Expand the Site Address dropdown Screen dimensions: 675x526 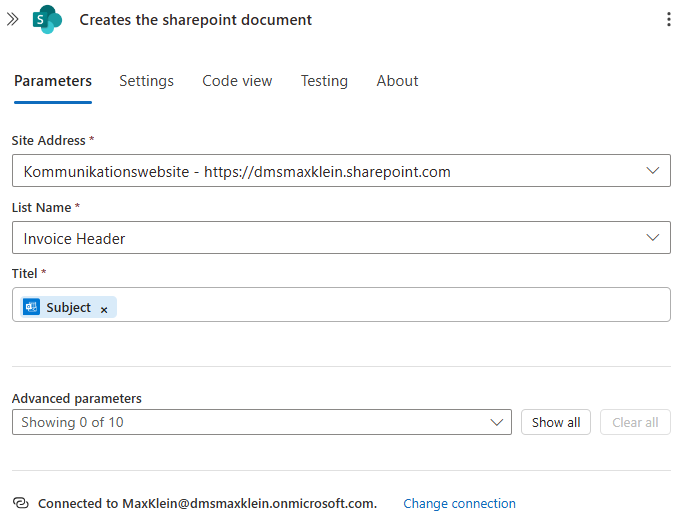pos(652,171)
